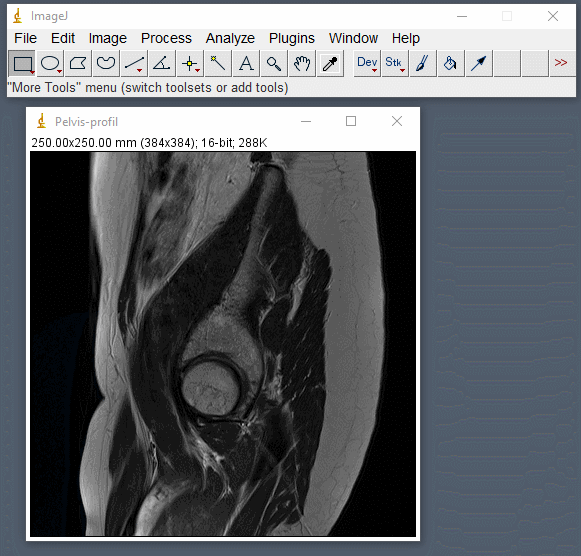The height and width of the screenshot is (556, 581).
Task: Click the Color picker eyedropper tool
Action: tap(330, 64)
